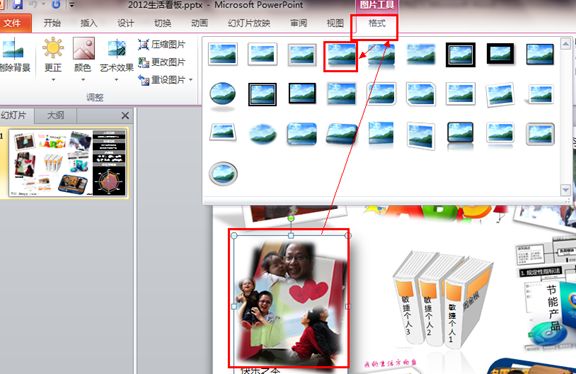
Task: Apply the second picture style in first row
Action: [x=262, y=54]
